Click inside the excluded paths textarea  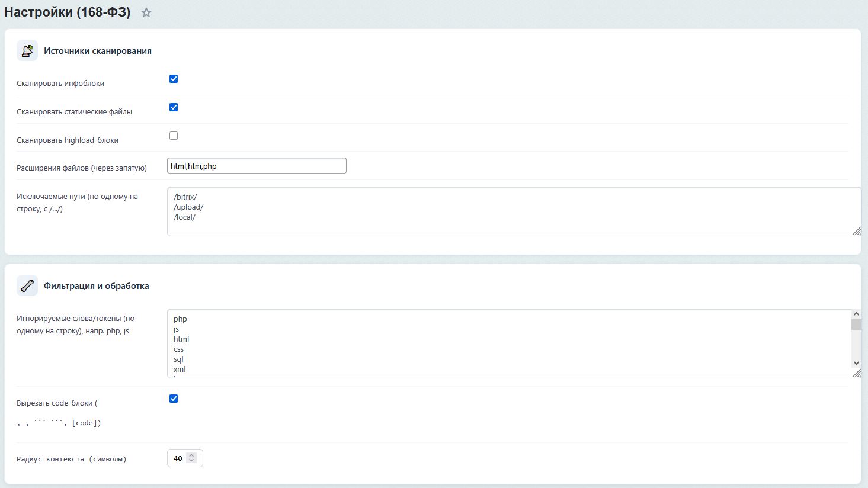tap(510, 211)
